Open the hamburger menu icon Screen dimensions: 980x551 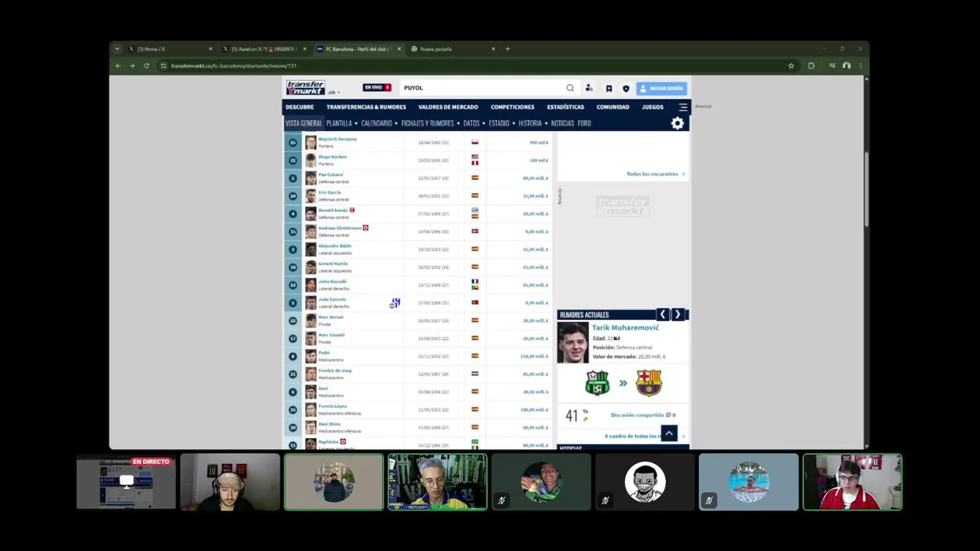pyautogui.click(x=683, y=107)
